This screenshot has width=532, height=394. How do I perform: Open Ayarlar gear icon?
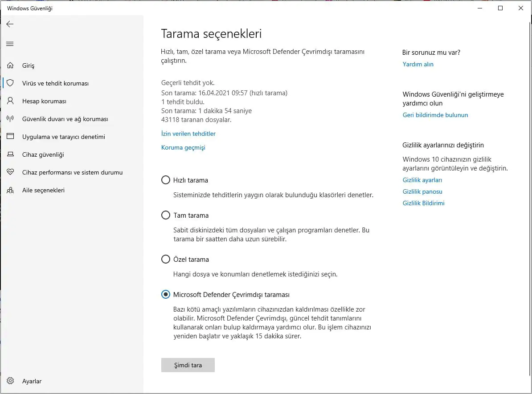click(10, 381)
